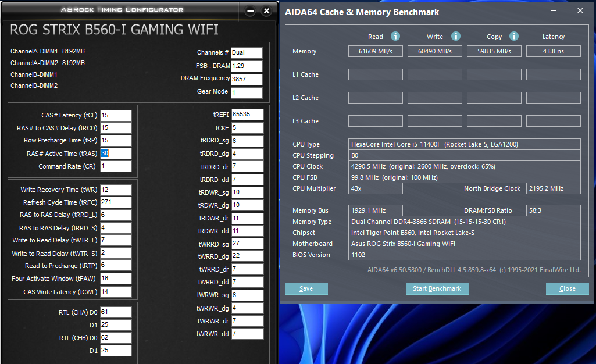Click the DRAM Frequency field
The width and height of the screenshot is (596, 364).
247,80
